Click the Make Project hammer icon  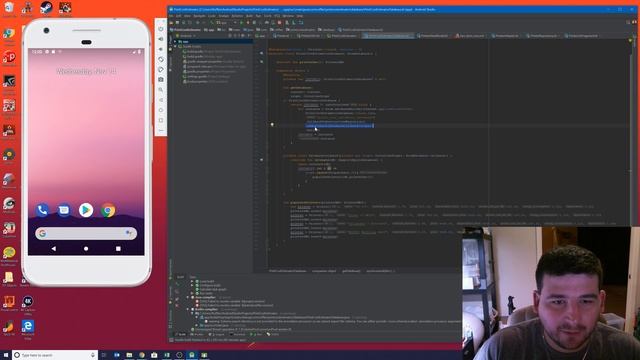(211, 22)
